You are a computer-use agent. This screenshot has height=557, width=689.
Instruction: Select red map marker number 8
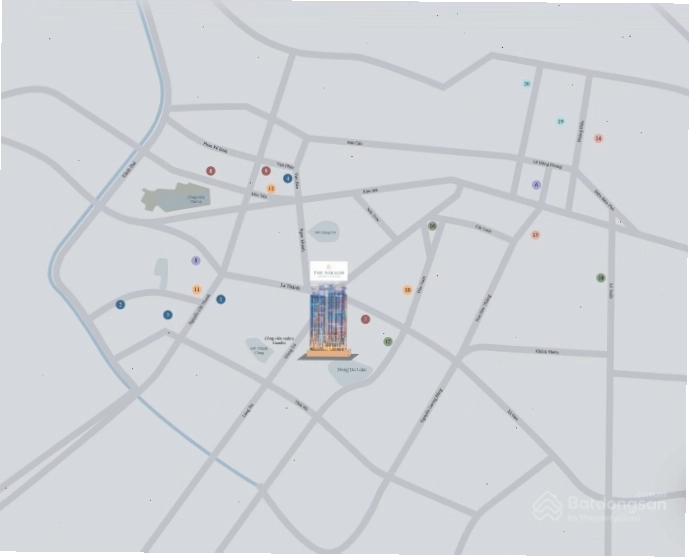click(x=211, y=171)
